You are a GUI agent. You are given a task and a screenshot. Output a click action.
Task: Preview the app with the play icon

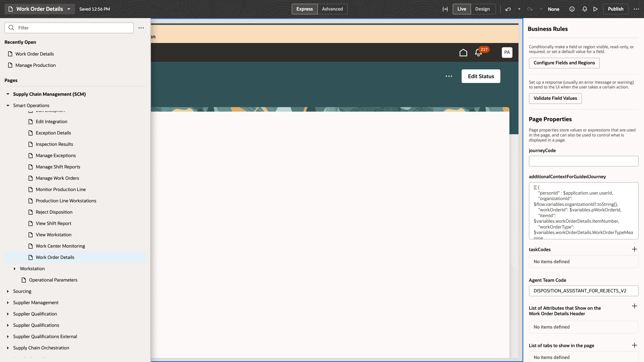(595, 9)
